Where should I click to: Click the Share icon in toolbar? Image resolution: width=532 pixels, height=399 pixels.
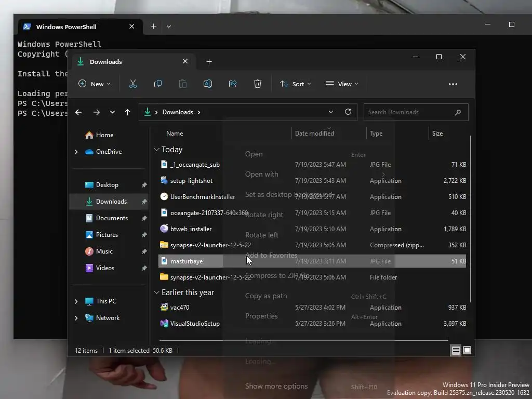click(233, 84)
